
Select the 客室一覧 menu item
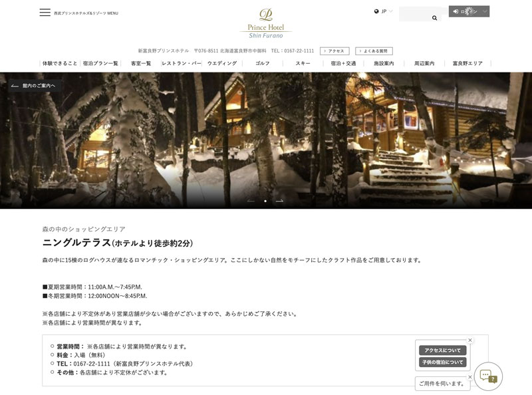[x=141, y=63]
